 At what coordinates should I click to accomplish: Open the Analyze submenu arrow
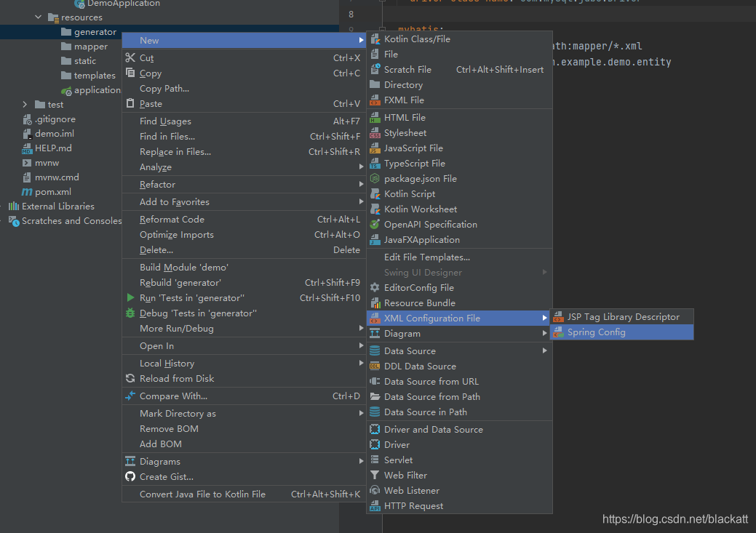coord(361,167)
